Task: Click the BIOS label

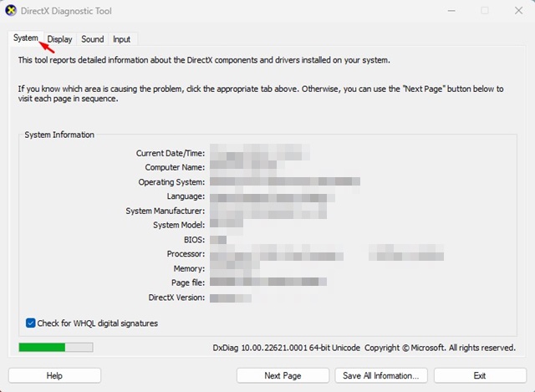Action: [195, 240]
